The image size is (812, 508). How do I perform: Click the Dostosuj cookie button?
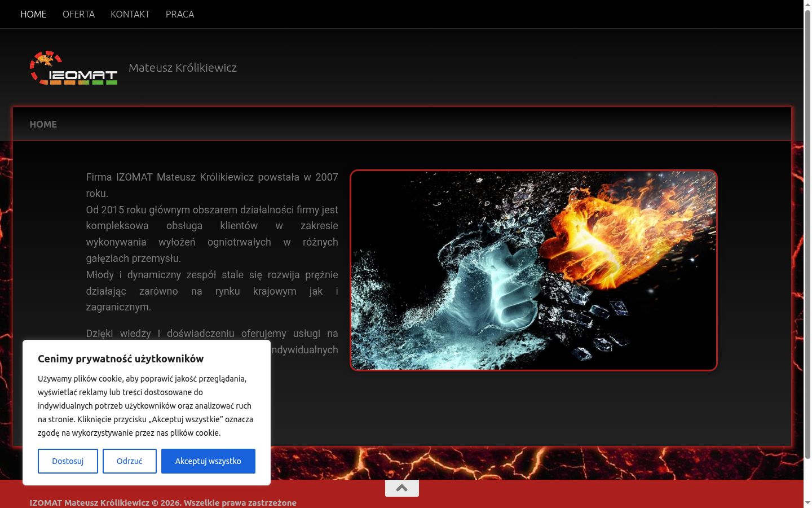tap(68, 461)
